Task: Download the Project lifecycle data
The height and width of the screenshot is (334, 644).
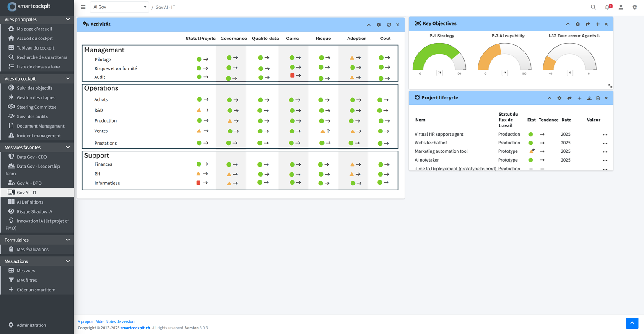Action: pos(589,98)
